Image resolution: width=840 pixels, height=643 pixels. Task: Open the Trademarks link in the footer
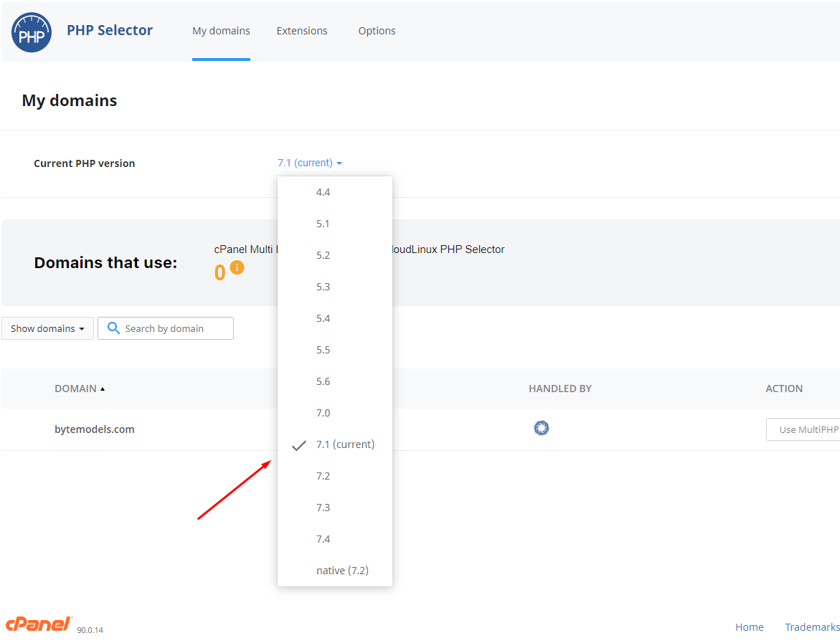tap(811, 627)
